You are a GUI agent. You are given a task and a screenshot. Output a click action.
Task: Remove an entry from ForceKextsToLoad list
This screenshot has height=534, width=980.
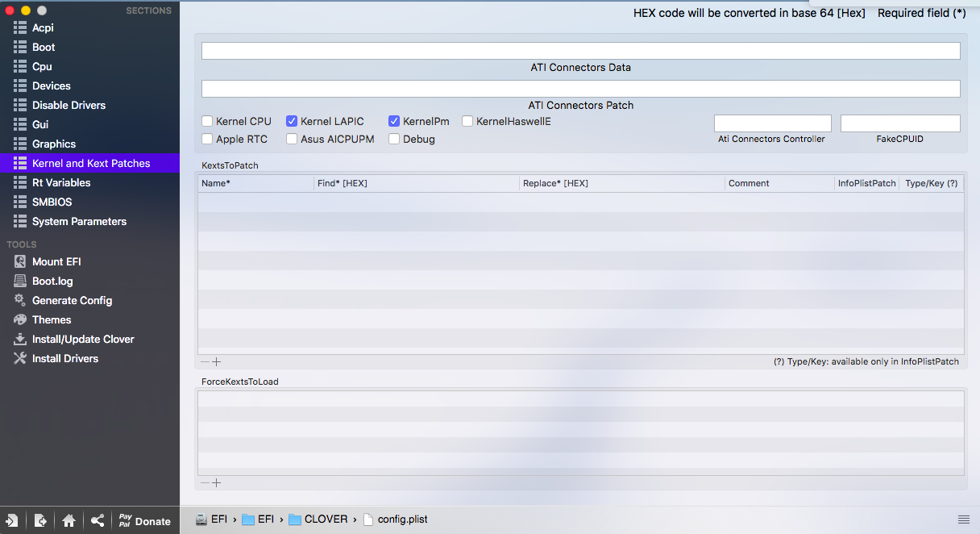pyautogui.click(x=205, y=483)
